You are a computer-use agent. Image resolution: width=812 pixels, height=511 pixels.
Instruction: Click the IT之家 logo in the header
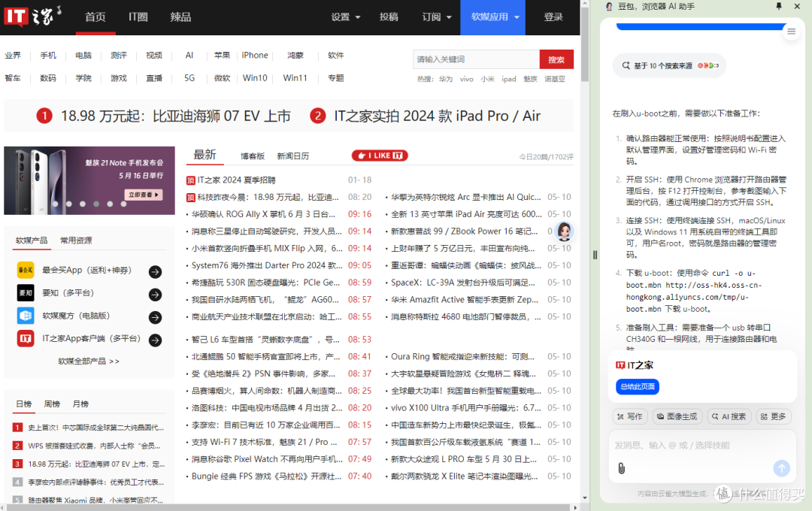pos(32,16)
